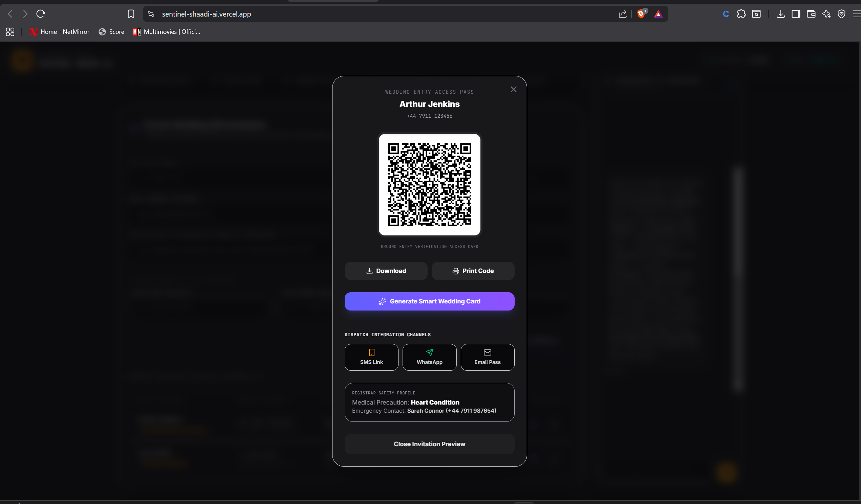Viewport: 861px width, 504px height.
Task: Open Leo AI assistant
Action: [x=826, y=14]
